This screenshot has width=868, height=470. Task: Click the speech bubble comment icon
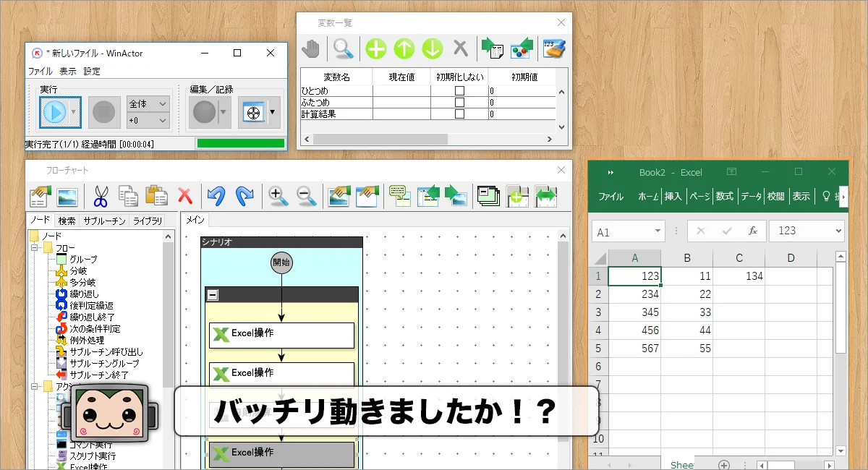(x=400, y=196)
